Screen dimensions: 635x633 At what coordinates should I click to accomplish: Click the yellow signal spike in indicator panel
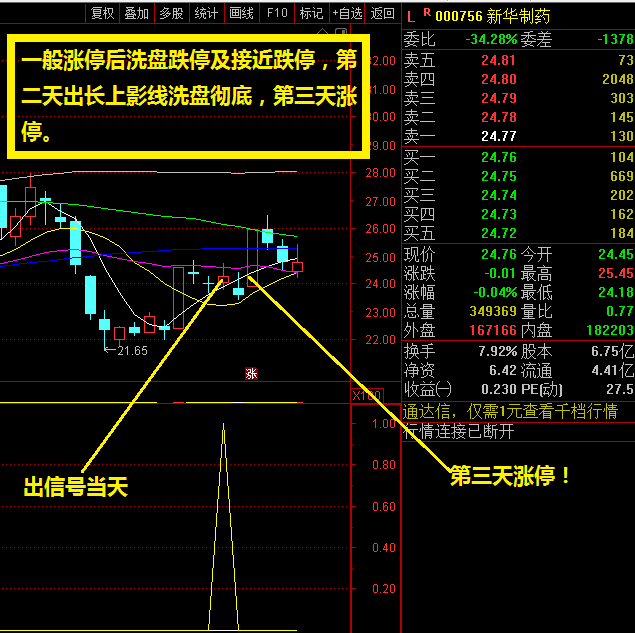pyautogui.click(x=224, y=526)
